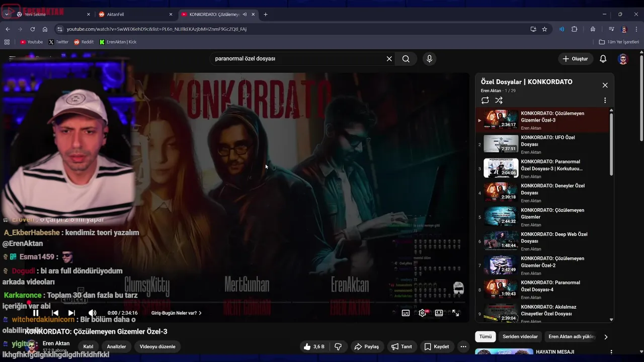Viewport: 644px width, 362px height.
Task: Like the video (3,6 B)
Action: (314, 346)
